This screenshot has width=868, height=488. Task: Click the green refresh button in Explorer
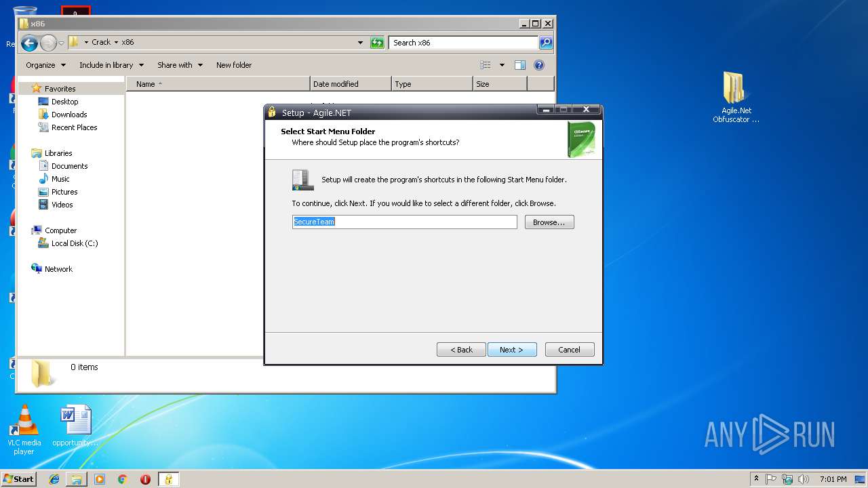point(377,43)
